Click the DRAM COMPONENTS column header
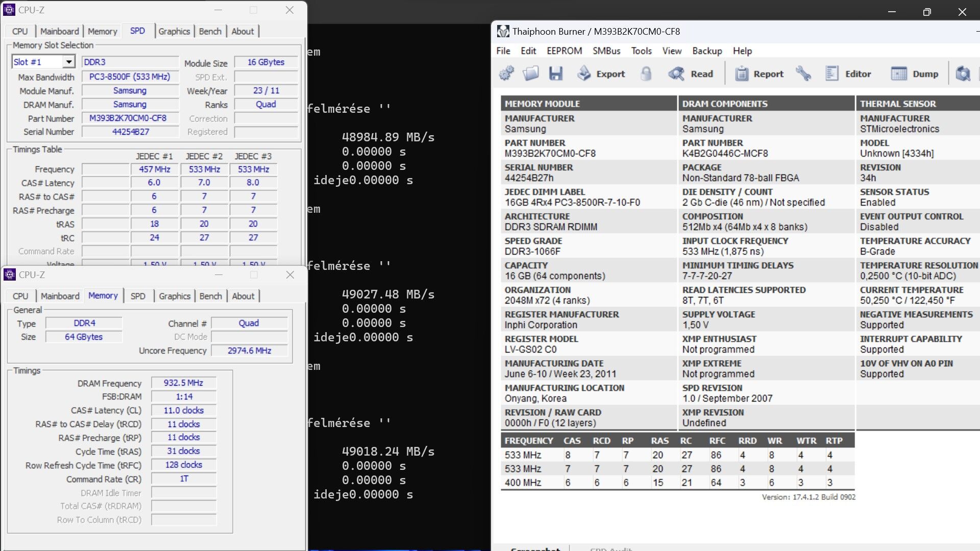This screenshot has width=980, height=551. [x=766, y=104]
